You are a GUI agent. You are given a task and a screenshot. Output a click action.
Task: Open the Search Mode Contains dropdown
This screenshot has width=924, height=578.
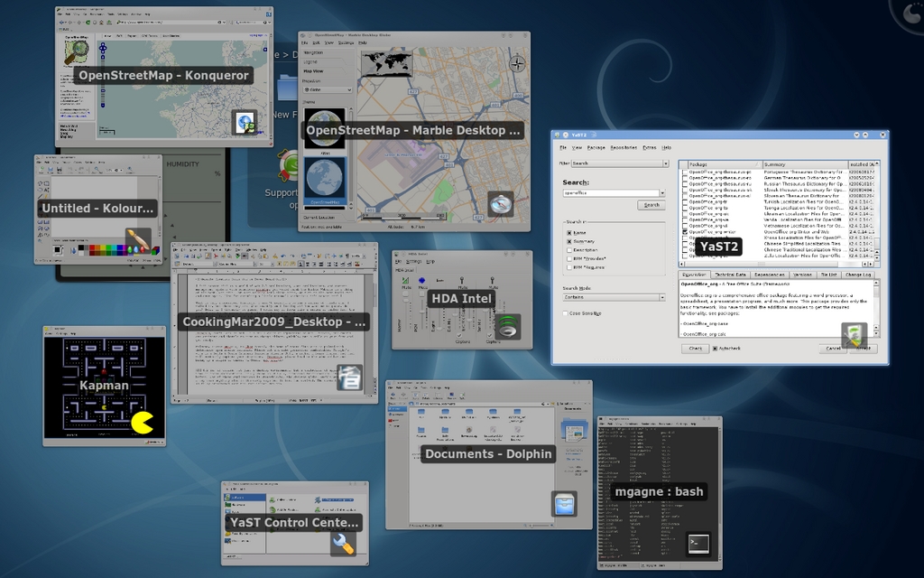[614, 297]
